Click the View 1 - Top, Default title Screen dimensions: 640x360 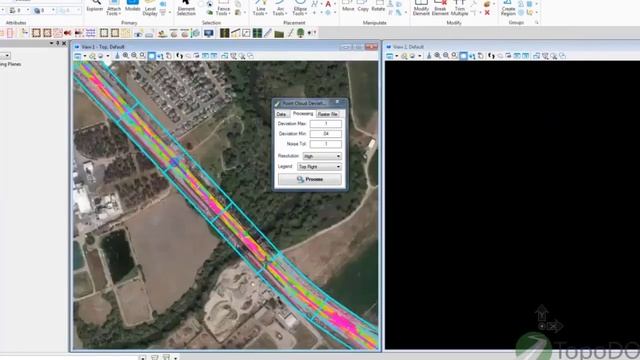[102, 47]
